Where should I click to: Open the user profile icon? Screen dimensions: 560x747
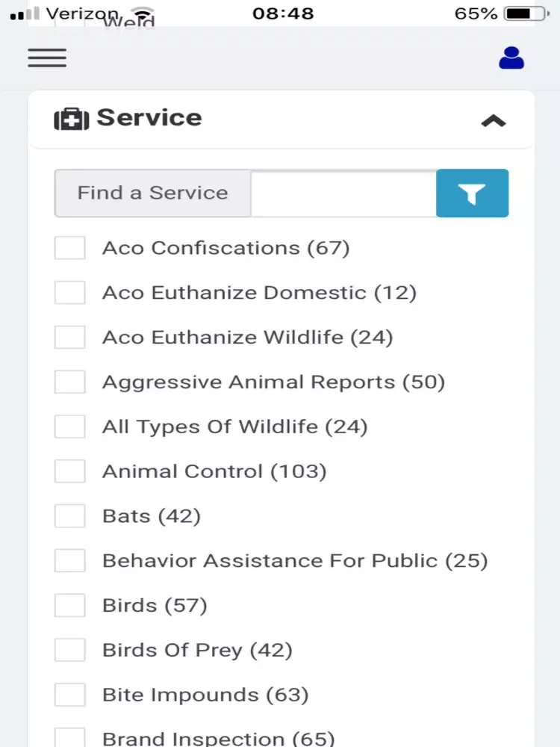(511, 58)
